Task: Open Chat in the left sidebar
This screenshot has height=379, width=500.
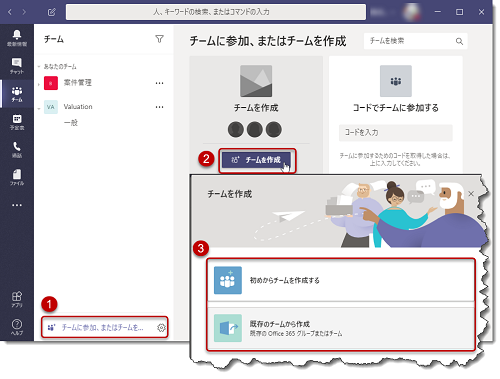Action: (x=17, y=66)
